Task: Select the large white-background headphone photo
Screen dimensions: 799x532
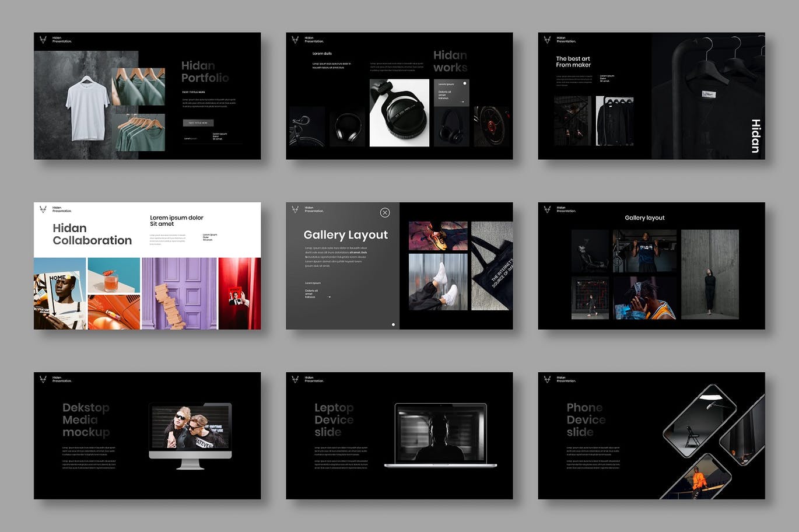Action: [399, 113]
